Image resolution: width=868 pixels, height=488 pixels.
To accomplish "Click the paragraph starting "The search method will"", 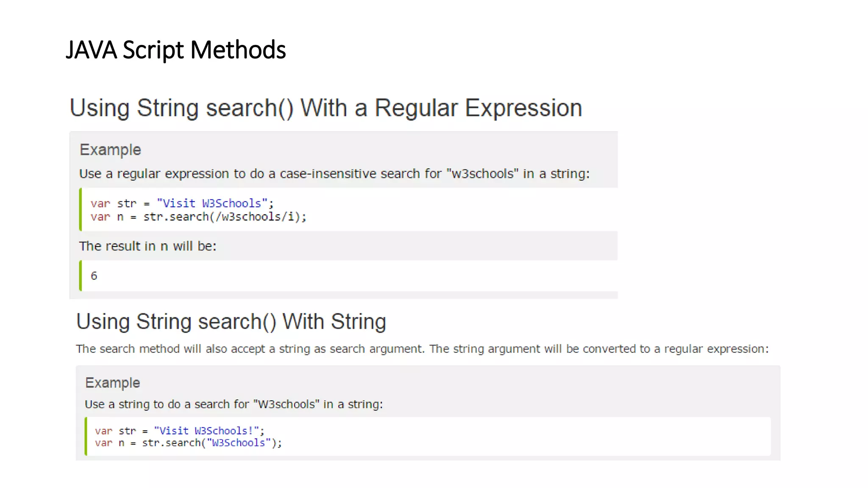I will click(x=422, y=349).
